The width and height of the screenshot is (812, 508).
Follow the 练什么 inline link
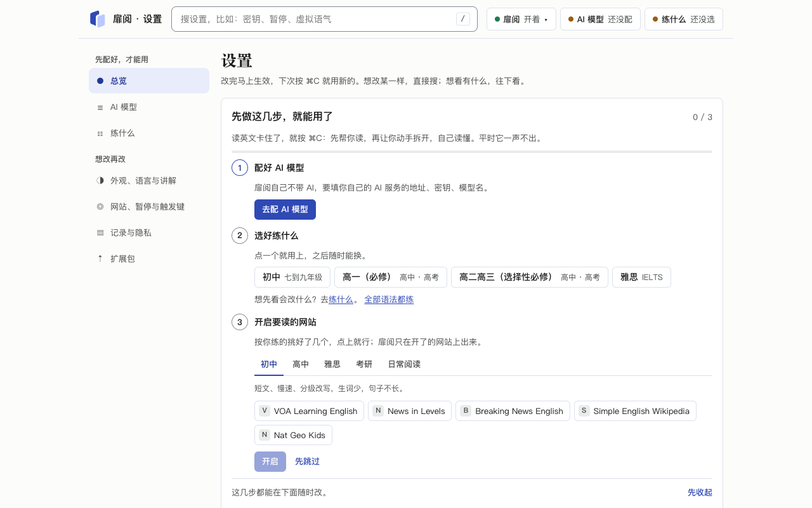341,300
